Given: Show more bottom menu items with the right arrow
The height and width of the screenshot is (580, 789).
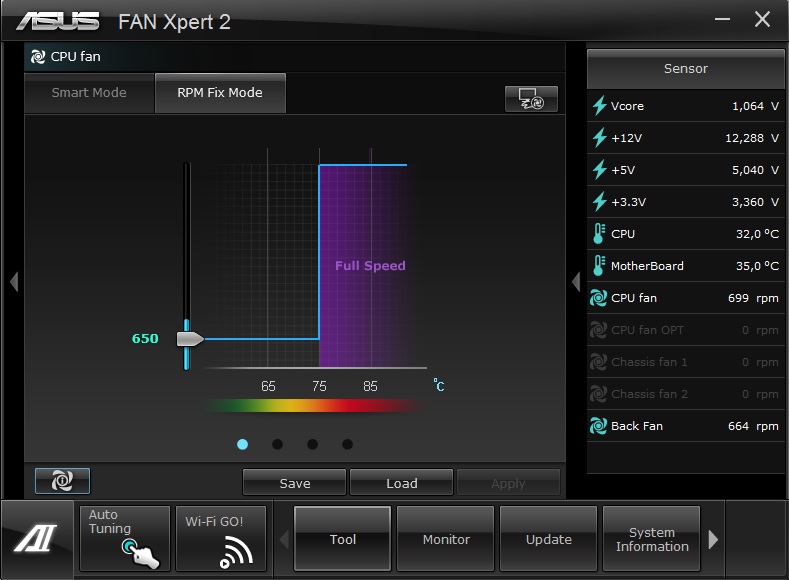Looking at the screenshot, I should point(713,539).
